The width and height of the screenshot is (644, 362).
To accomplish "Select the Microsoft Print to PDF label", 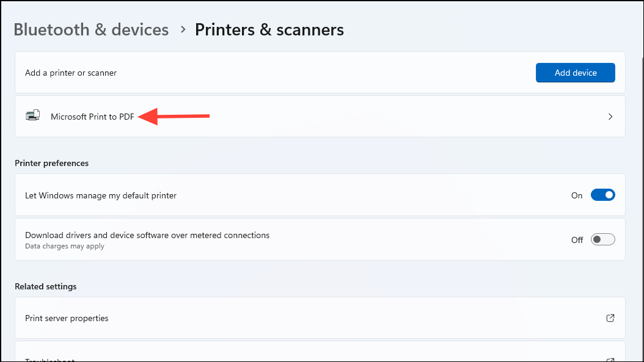I will tap(92, 117).
